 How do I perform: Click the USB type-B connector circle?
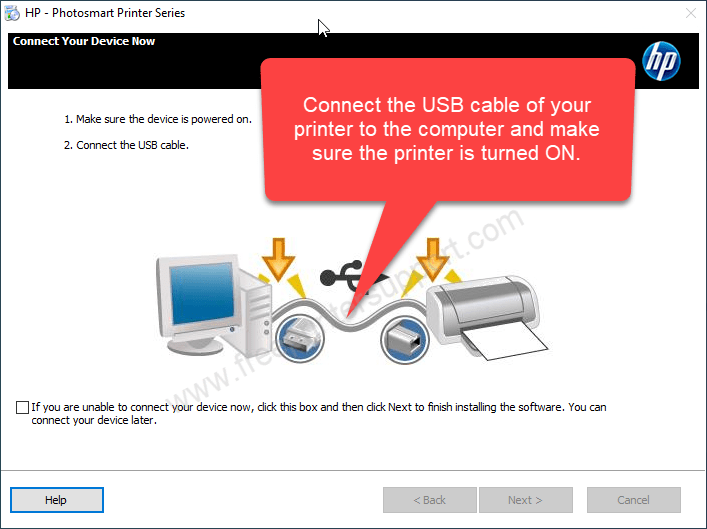click(405, 340)
